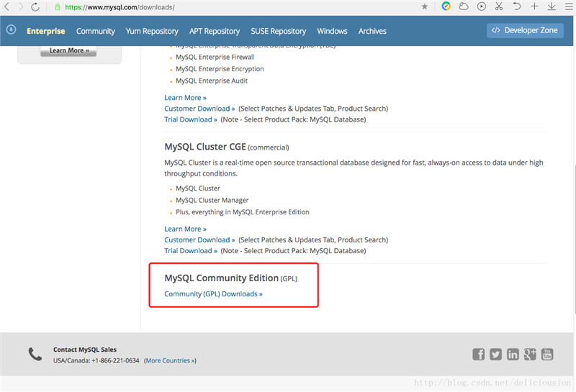Open the browser downloads arrow icon

coord(552,6)
